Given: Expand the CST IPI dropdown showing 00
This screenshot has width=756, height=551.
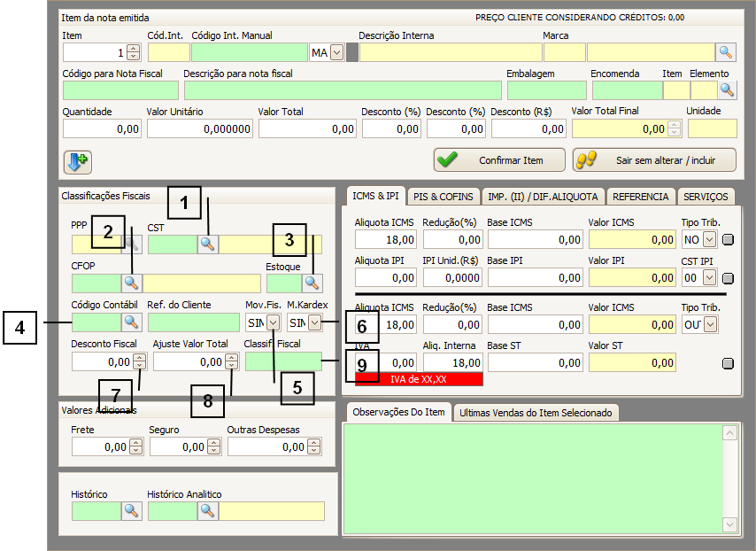Looking at the screenshot, I should [708, 278].
